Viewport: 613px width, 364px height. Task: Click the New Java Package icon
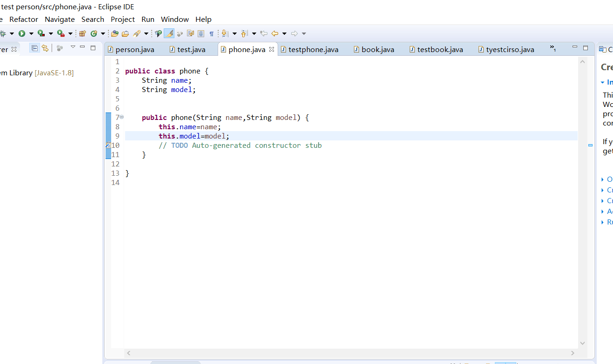(x=82, y=33)
